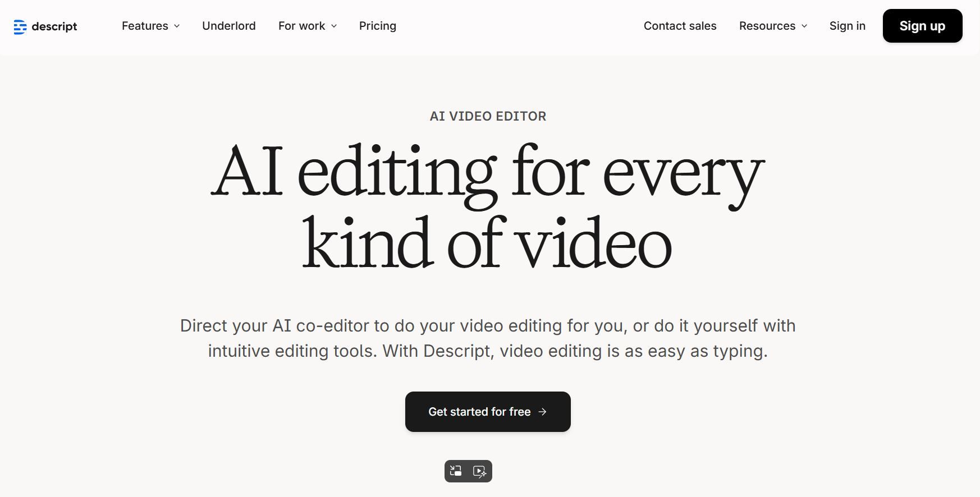Click the Descript logo icon
The width and height of the screenshot is (980, 497).
click(x=20, y=26)
